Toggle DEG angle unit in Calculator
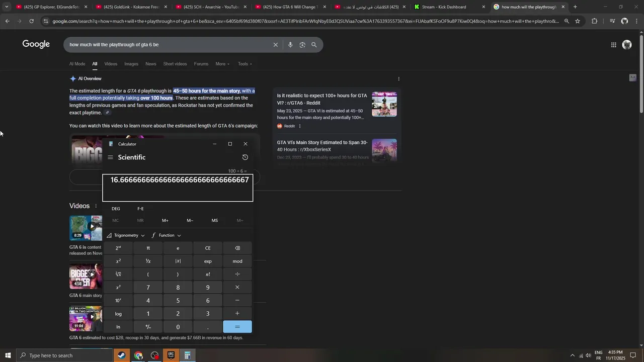This screenshot has width=644, height=362. click(116, 209)
